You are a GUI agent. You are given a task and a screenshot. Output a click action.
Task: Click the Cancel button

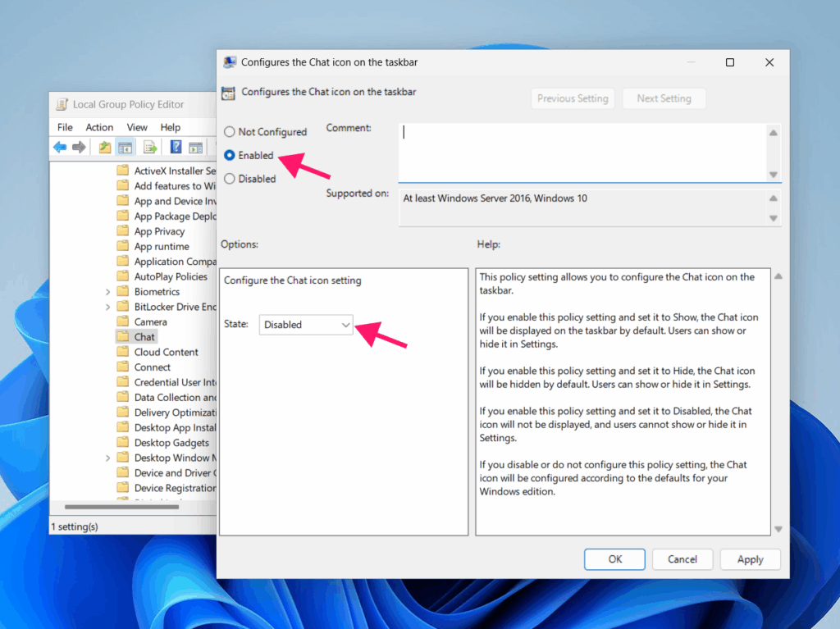point(682,559)
